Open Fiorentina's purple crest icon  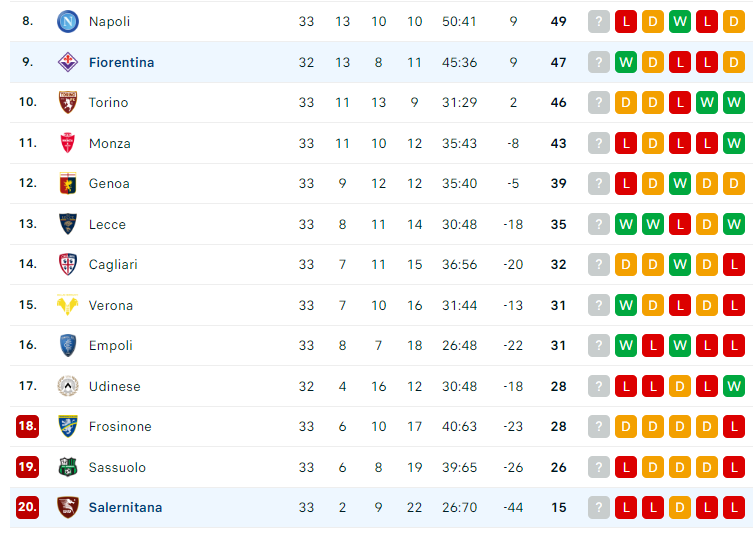(x=68, y=62)
